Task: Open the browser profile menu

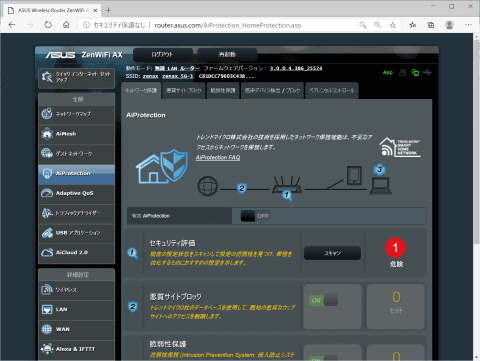Action: (449, 25)
